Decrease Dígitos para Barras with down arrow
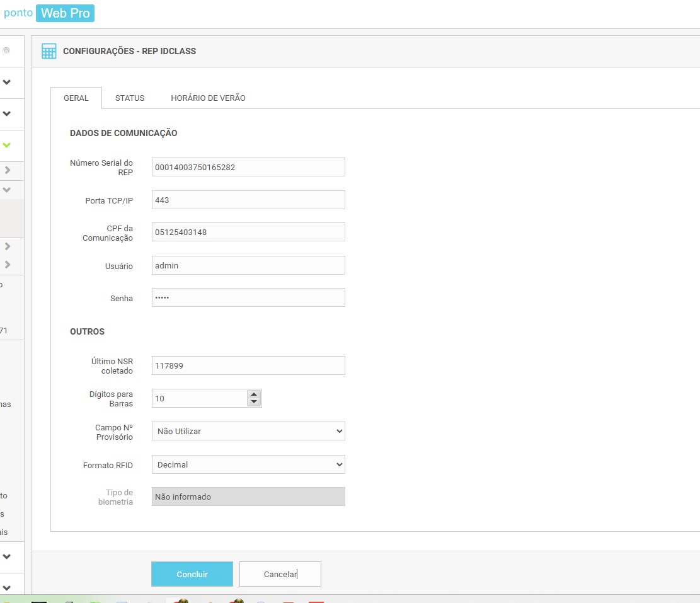Image resolution: width=700 pixels, height=603 pixels. [x=254, y=402]
